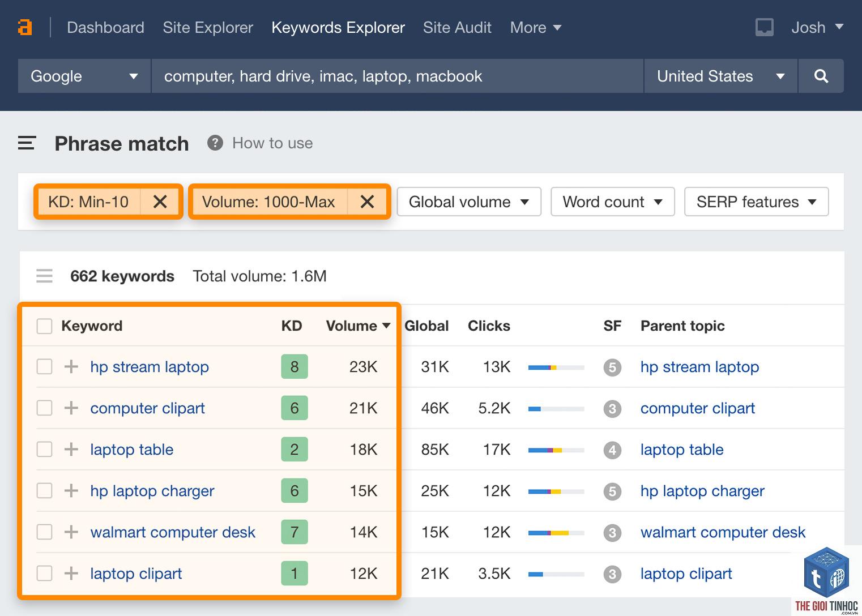Click the clicks distribution bar for laptop table

point(556,450)
